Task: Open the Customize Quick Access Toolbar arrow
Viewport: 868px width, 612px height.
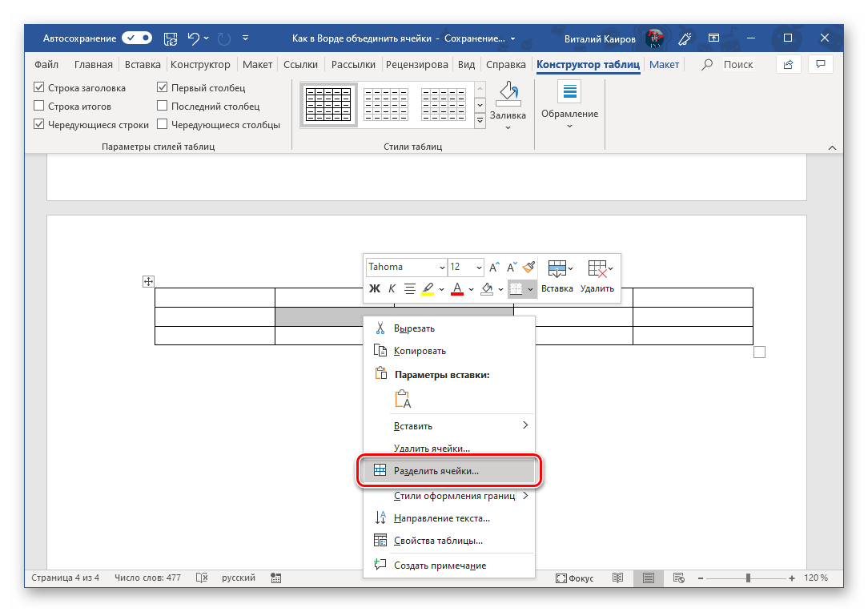Action: point(245,38)
